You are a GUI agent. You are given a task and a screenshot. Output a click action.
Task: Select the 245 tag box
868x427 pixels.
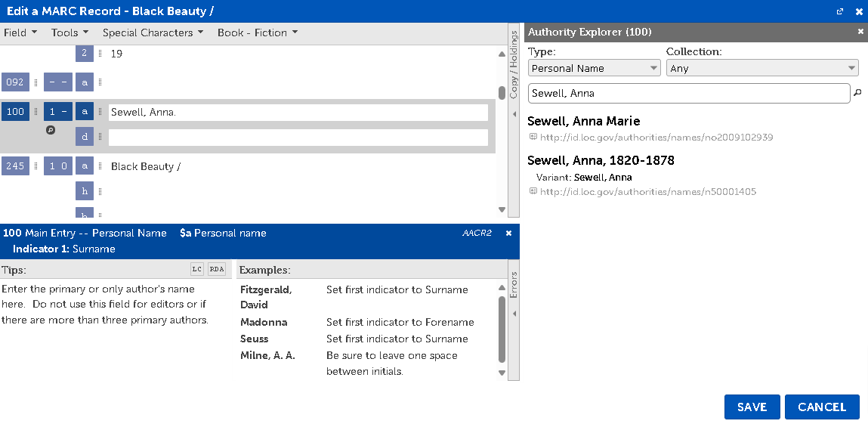point(15,166)
